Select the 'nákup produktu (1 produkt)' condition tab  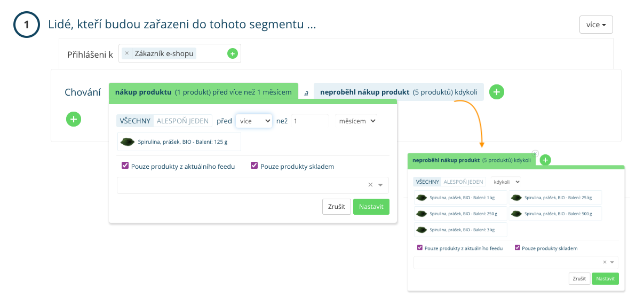[203, 92]
